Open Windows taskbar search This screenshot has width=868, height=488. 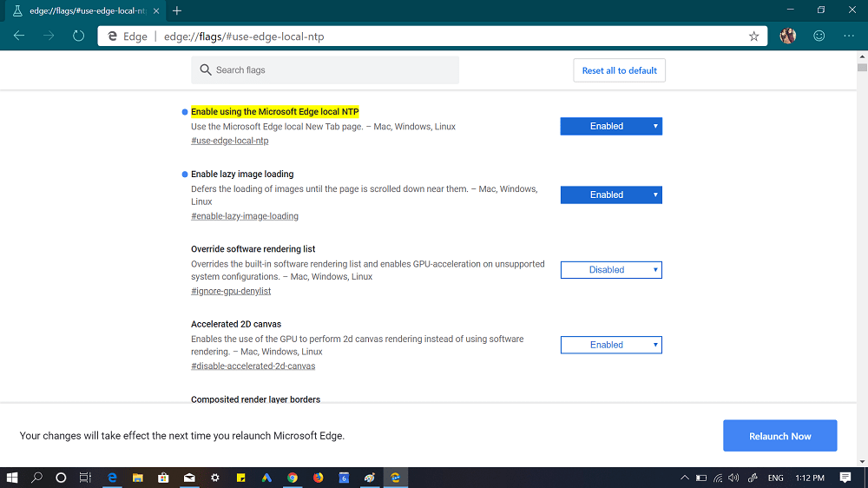click(x=36, y=478)
